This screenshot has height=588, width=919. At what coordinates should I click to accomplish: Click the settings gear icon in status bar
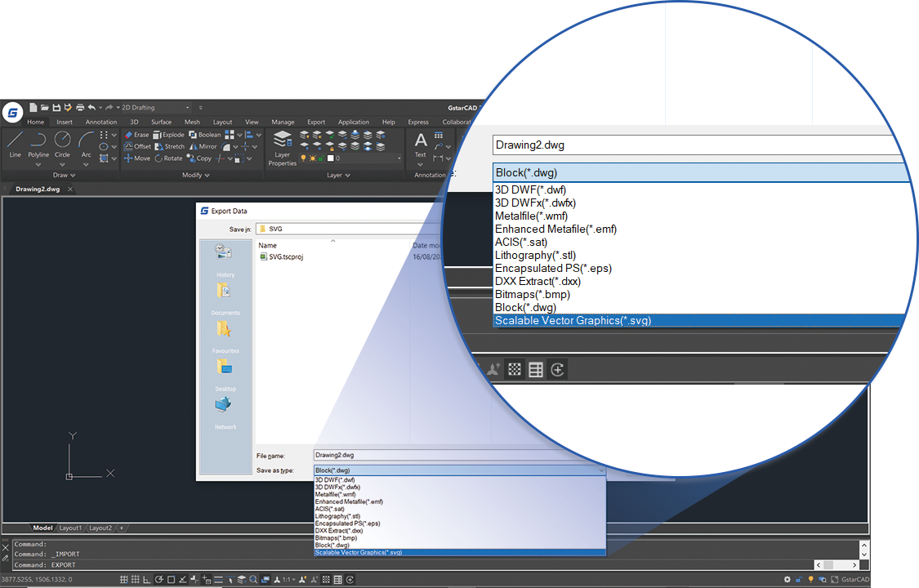787,579
